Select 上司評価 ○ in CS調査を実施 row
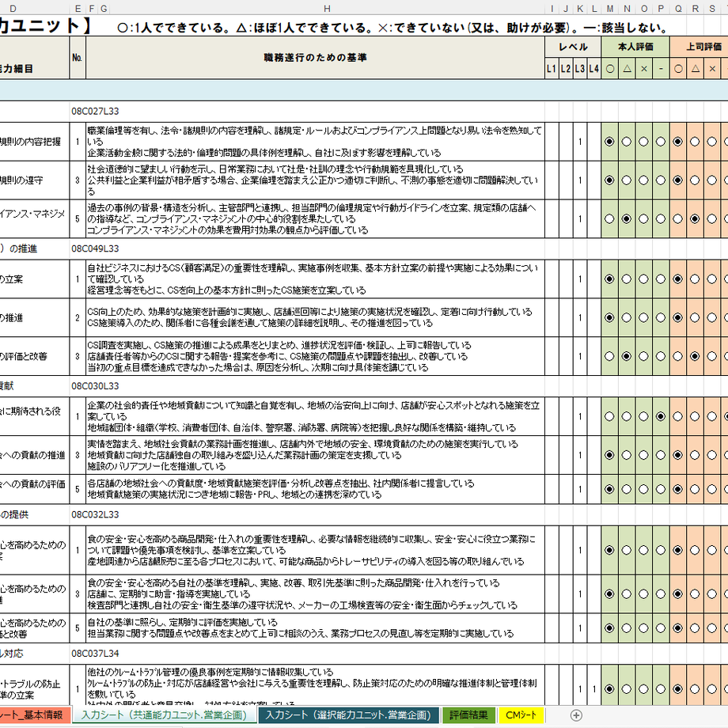 point(678,356)
